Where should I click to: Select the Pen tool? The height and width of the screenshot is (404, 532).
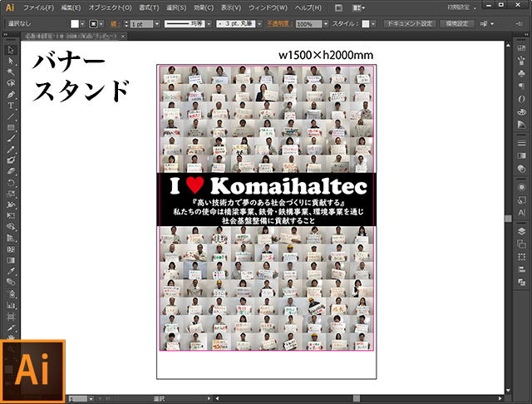(11, 94)
